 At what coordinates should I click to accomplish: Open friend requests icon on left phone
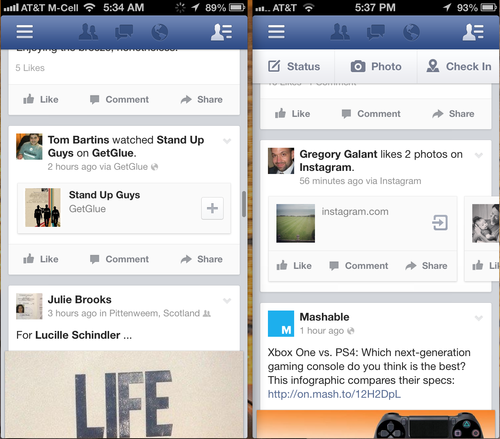(88, 32)
